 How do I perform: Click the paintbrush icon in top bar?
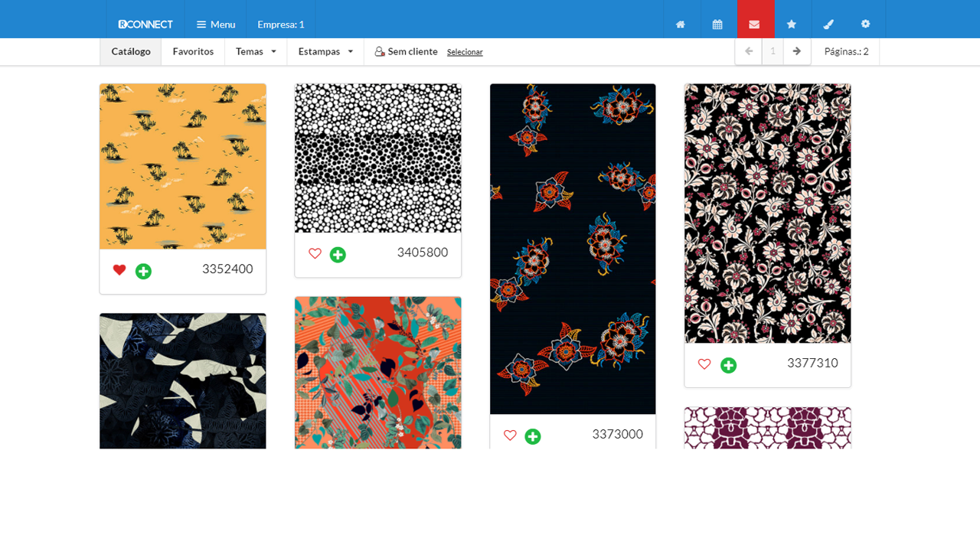[828, 24]
